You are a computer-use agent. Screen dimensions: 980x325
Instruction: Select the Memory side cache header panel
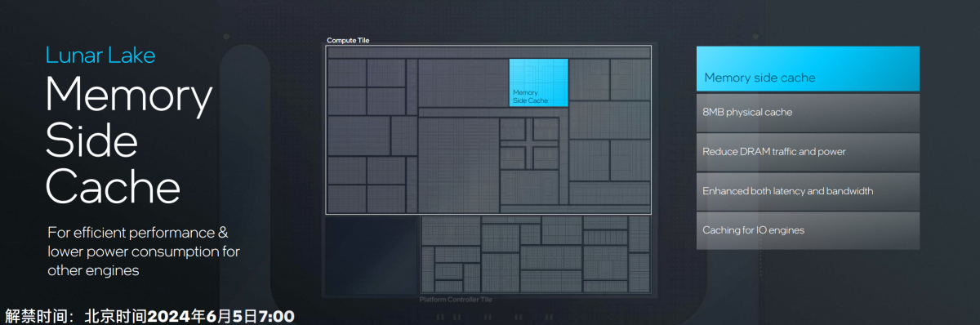(x=808, y=69)
